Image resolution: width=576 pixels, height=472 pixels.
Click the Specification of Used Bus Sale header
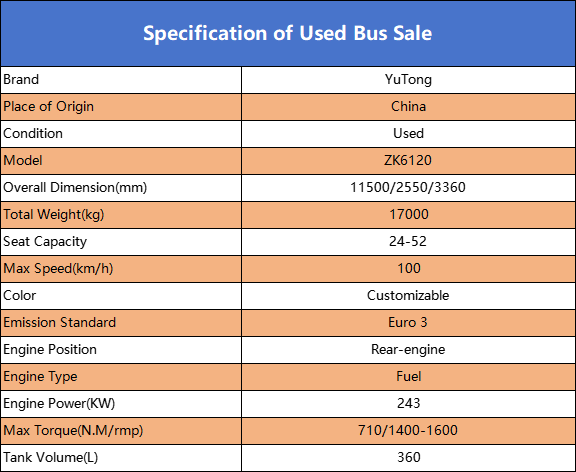(288, 33)
